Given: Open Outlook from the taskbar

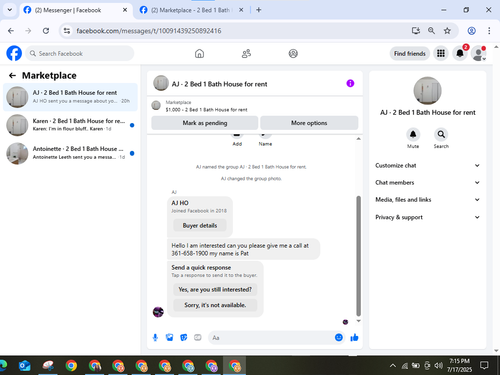Looking at the screenshot, I should [x=25, y=366].
